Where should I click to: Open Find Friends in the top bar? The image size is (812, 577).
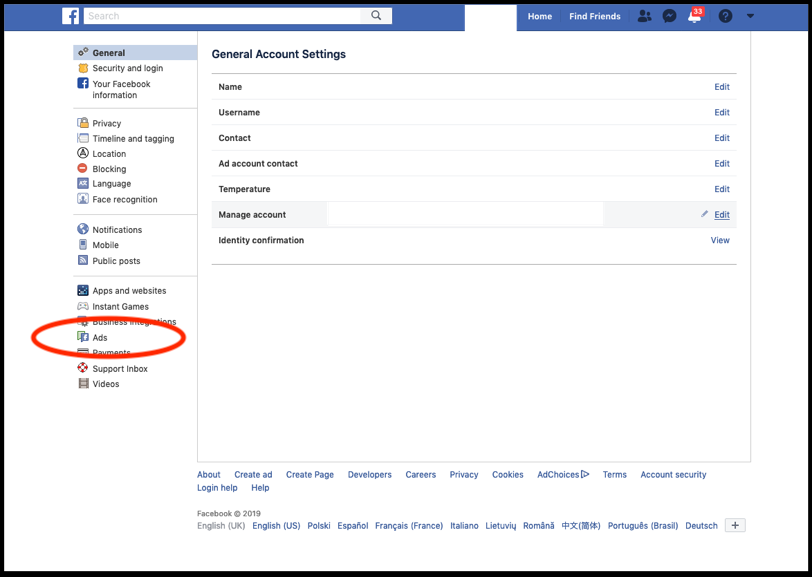point(594,16)
